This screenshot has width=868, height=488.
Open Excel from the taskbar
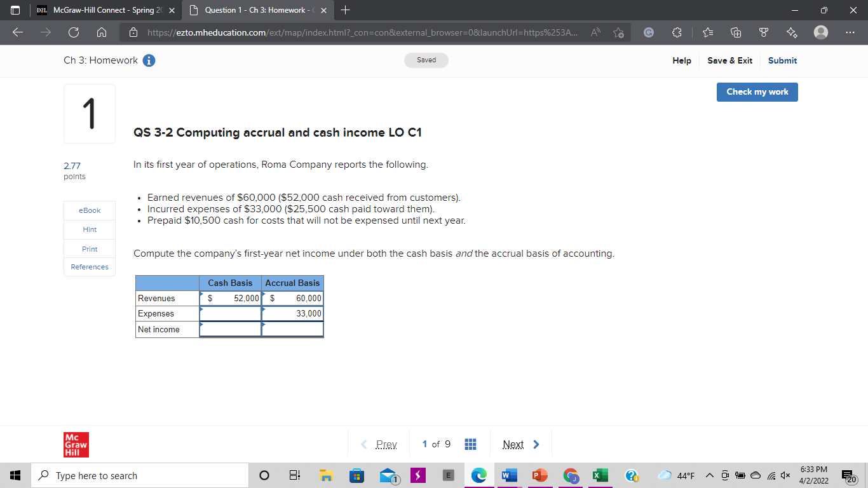pyautogui.click(x=599, y=475)
